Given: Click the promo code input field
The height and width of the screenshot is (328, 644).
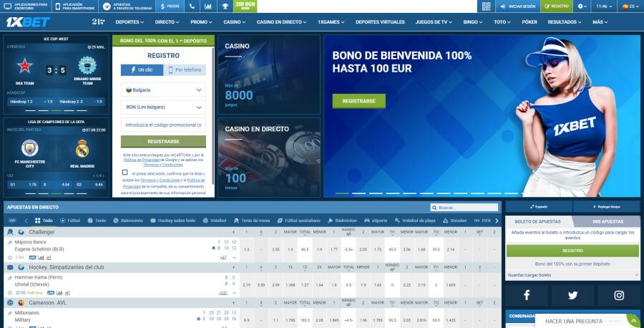Looking at the screenshot, I should [x=163, y=125].
